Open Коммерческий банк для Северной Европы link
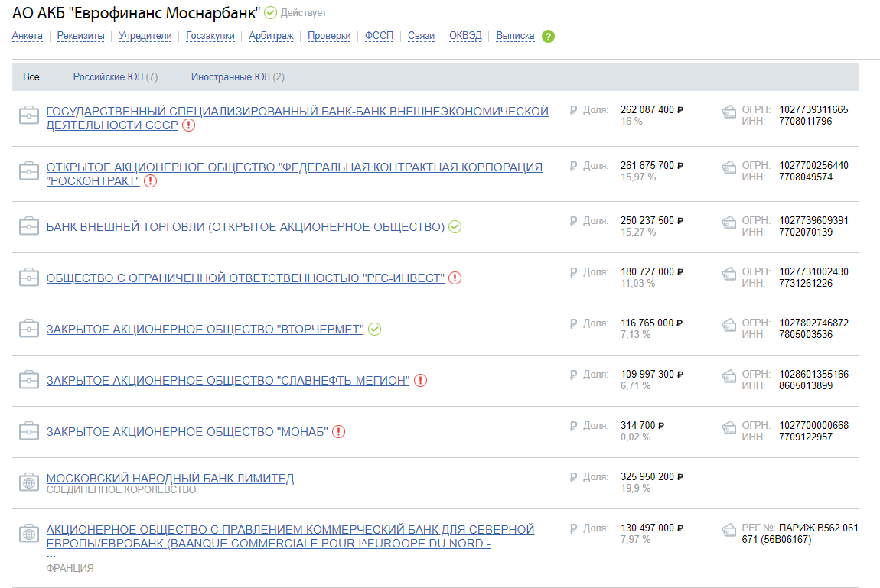Image resolution: width=880 pixels, height=588 pixels. tap(290, 537)
